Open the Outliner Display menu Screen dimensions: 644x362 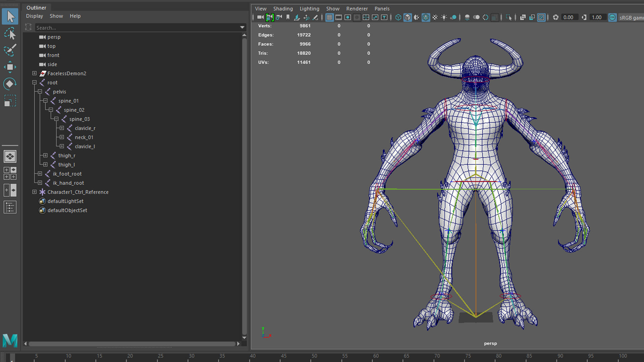coord(35,16)
